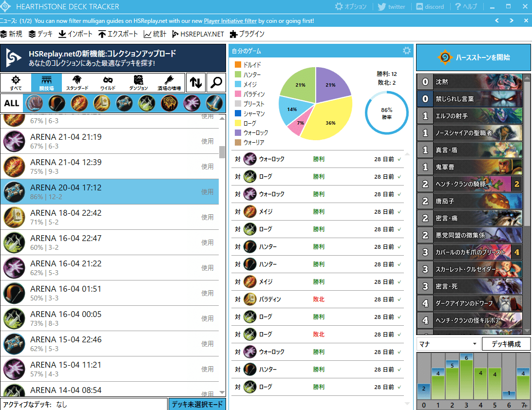Filter decks by Mage class icon

[79, 103]
